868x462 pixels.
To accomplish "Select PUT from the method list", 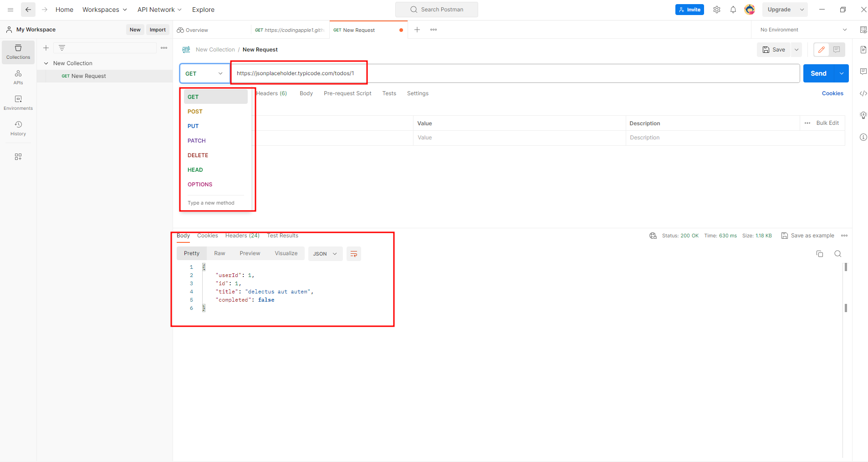I will tap(216, 126).
